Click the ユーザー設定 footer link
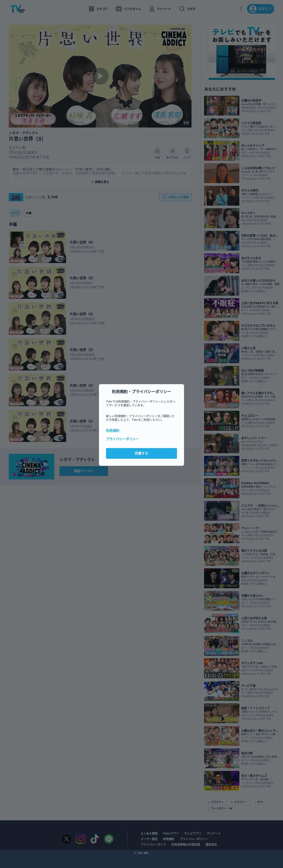Viewport: 283px width, 868px height. click(149, 839)
